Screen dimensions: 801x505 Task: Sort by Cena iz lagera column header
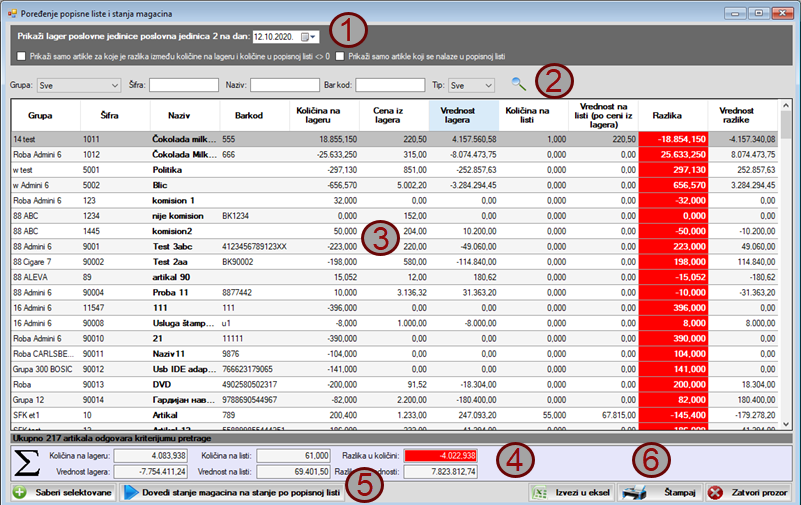click(x=394, y=115)
